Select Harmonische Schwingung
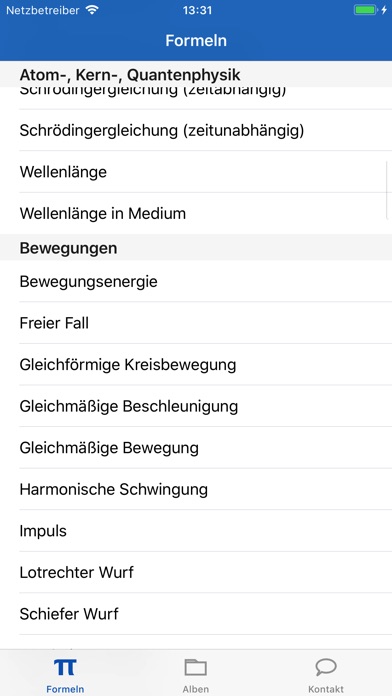This screenshot has height=696, width=392. (x=196, y=489)
